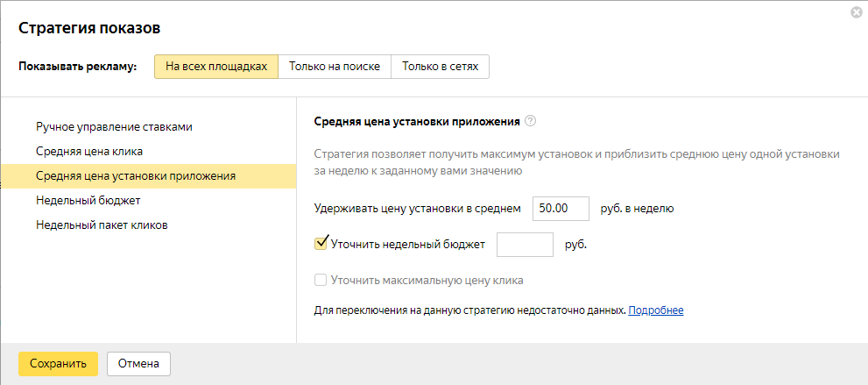Viewport: 868px width, 385px height.
Task: Click the empty weekly budget input field
Action: [525, 245]
